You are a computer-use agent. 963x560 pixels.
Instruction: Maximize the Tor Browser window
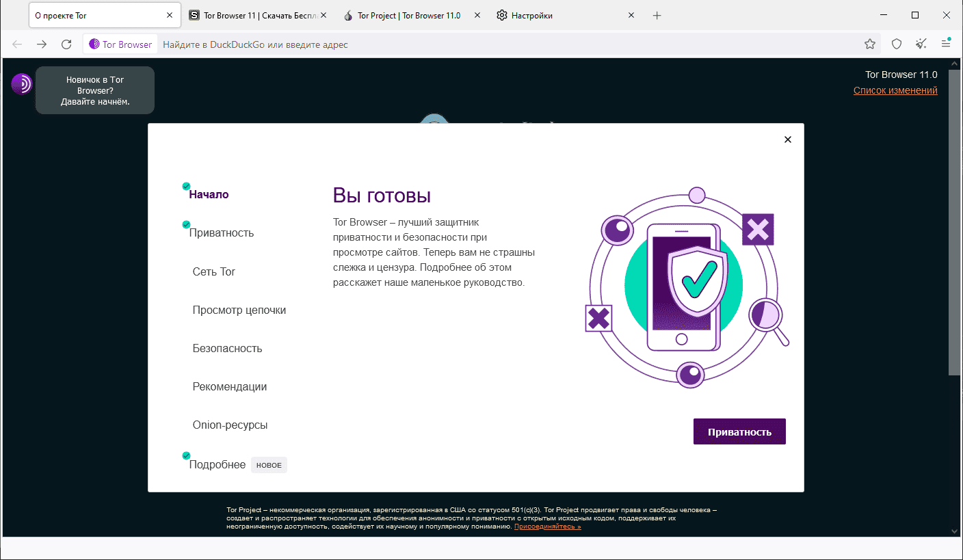(915, 15)
